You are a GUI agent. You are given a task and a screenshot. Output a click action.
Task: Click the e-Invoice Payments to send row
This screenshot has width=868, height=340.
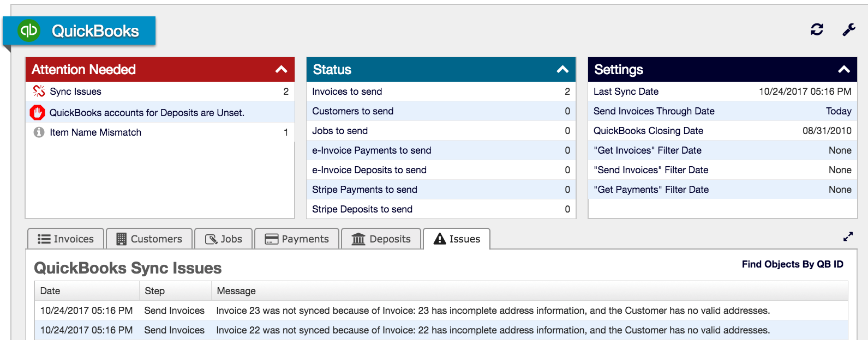coord(441,150)
